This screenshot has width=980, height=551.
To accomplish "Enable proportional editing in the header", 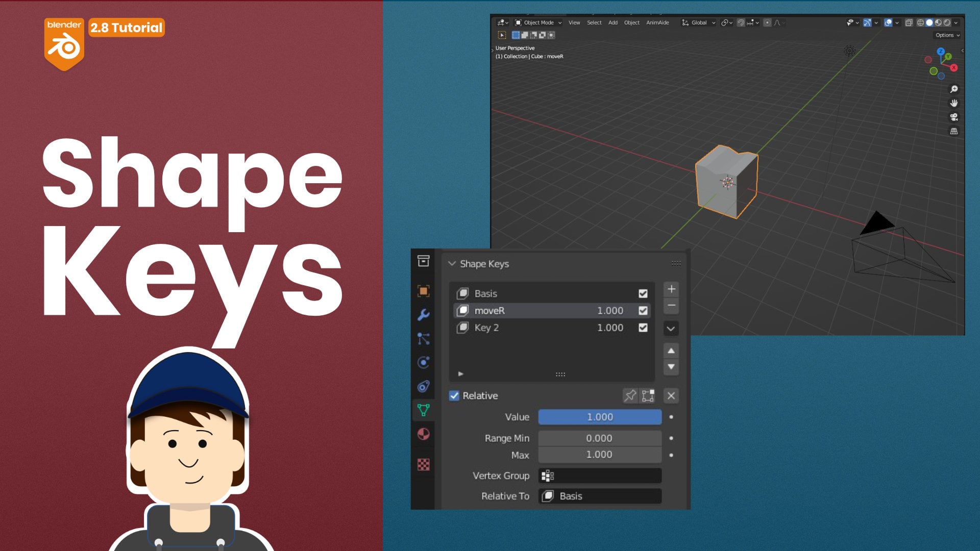I will 768,22.
